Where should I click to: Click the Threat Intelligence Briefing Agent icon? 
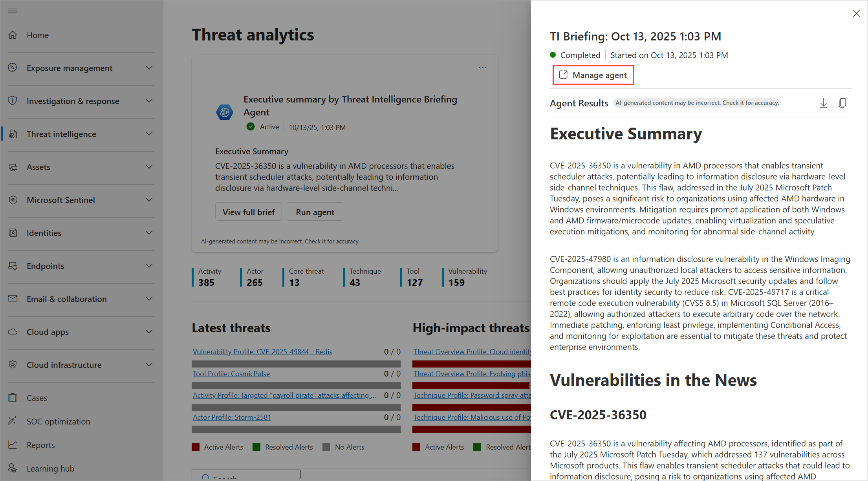[x=225, y=112]
